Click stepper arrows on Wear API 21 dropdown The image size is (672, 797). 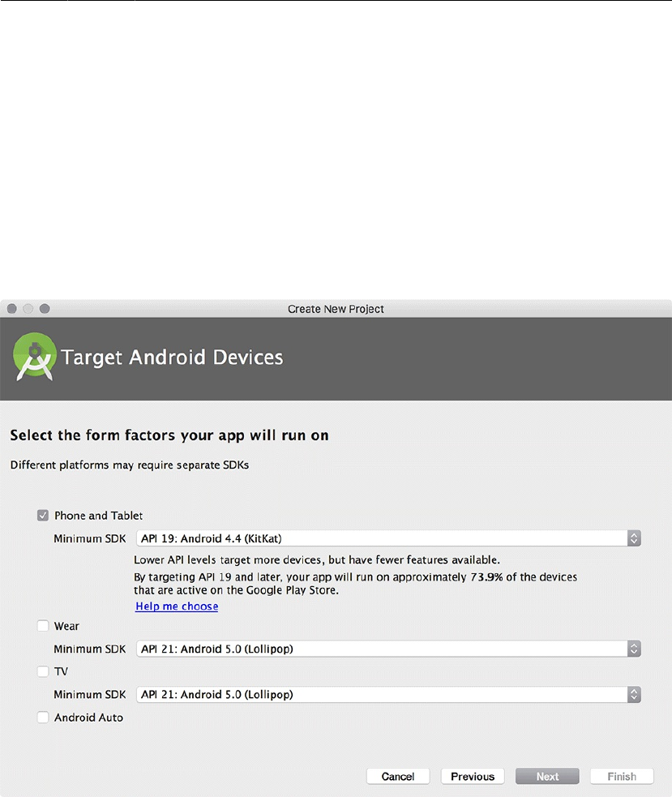click(634, 649)
